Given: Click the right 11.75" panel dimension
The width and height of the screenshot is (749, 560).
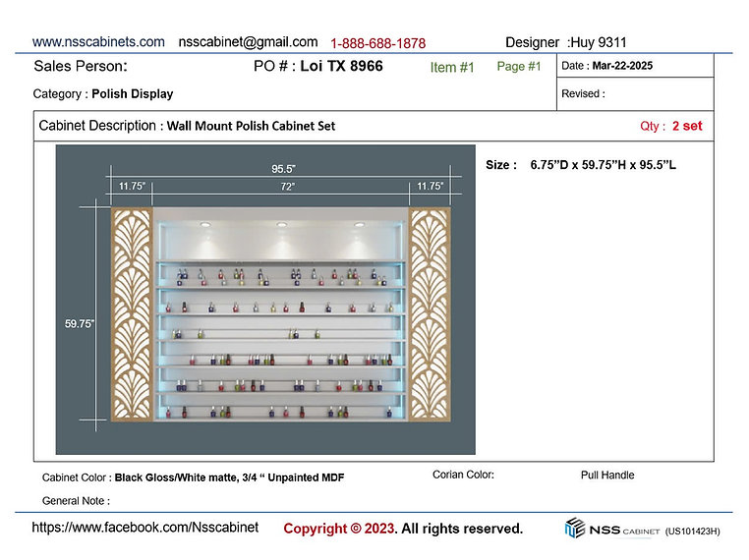Looking at the screenshot, I should click(430, 186).
